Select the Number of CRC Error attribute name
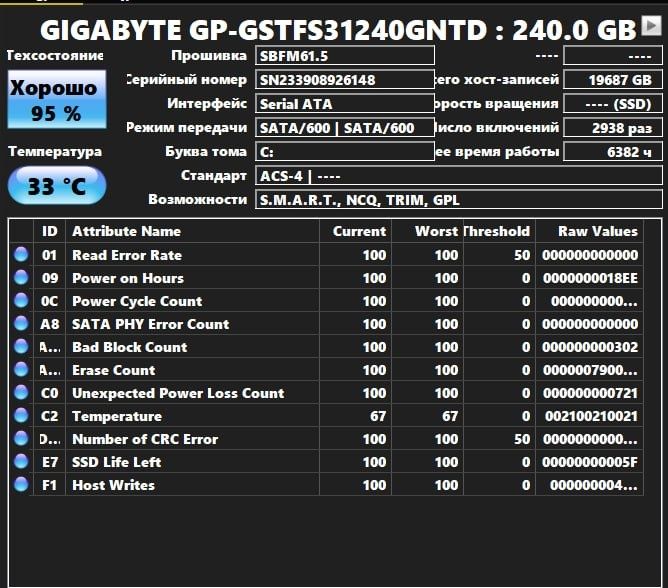 pos(145,439)
